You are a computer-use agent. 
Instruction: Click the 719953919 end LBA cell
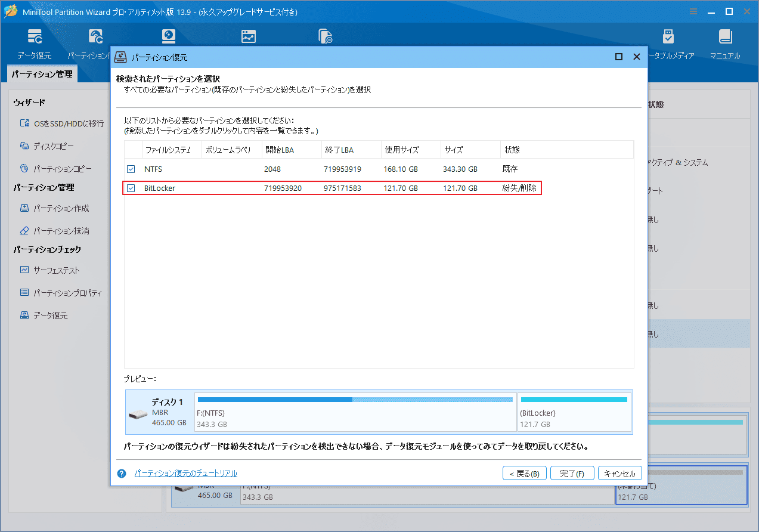pyautogui.click(x=342, y=169)
